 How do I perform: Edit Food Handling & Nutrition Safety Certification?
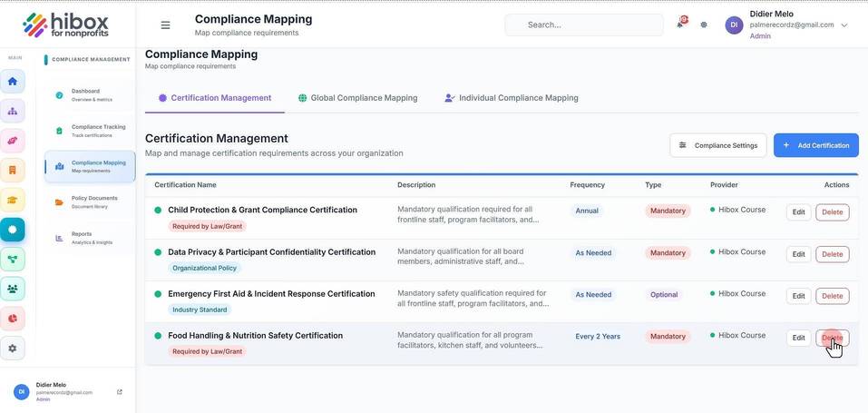(x=799, y=339)
